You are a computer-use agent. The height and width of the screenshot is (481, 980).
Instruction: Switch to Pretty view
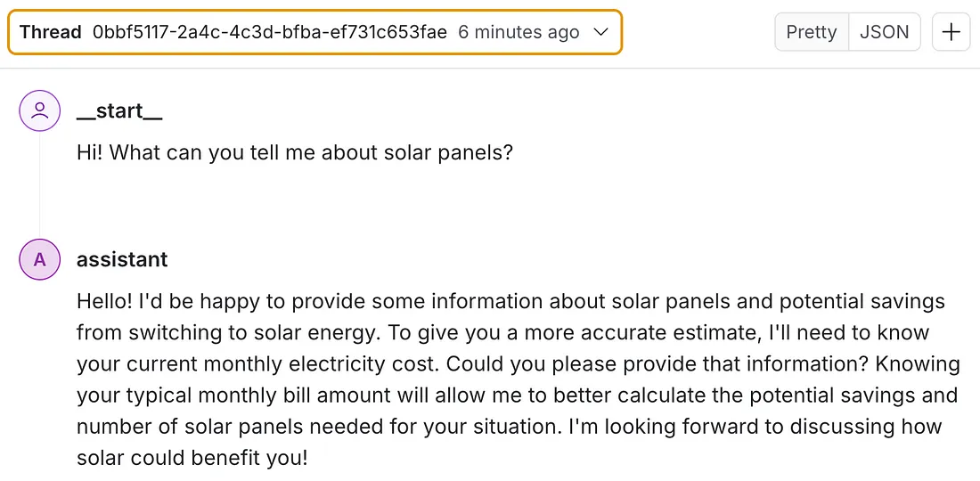(812, 32)
